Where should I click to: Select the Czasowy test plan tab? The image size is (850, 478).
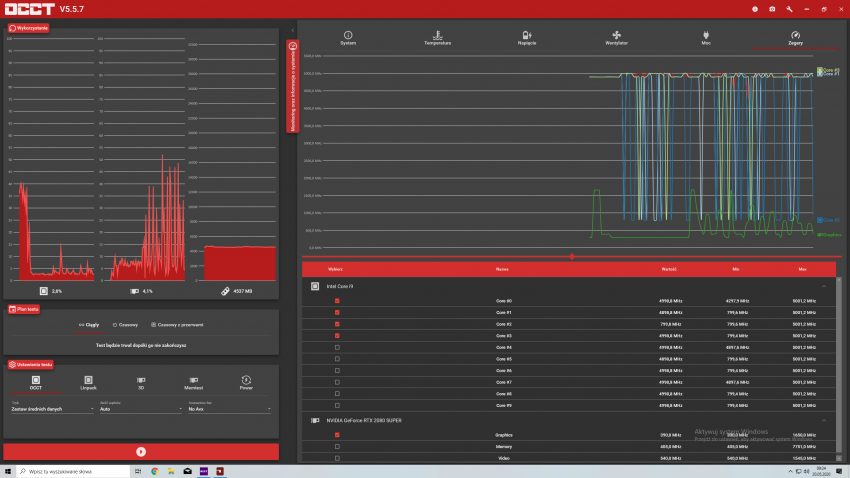point(125,325)
